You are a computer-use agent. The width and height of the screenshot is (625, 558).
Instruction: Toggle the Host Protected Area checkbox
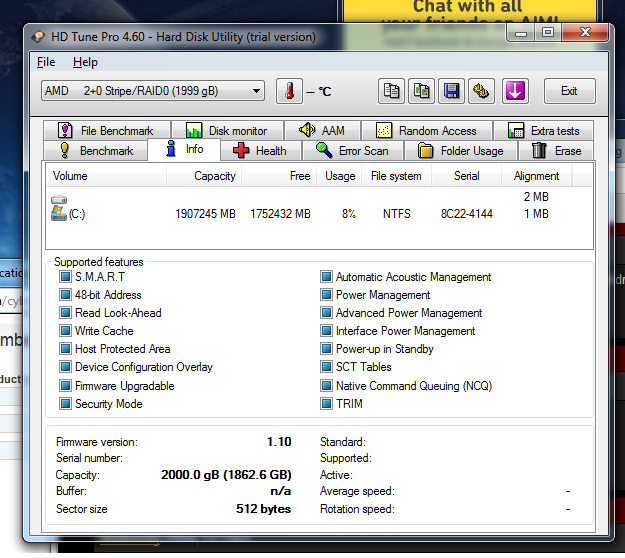(x=65, y=349)
